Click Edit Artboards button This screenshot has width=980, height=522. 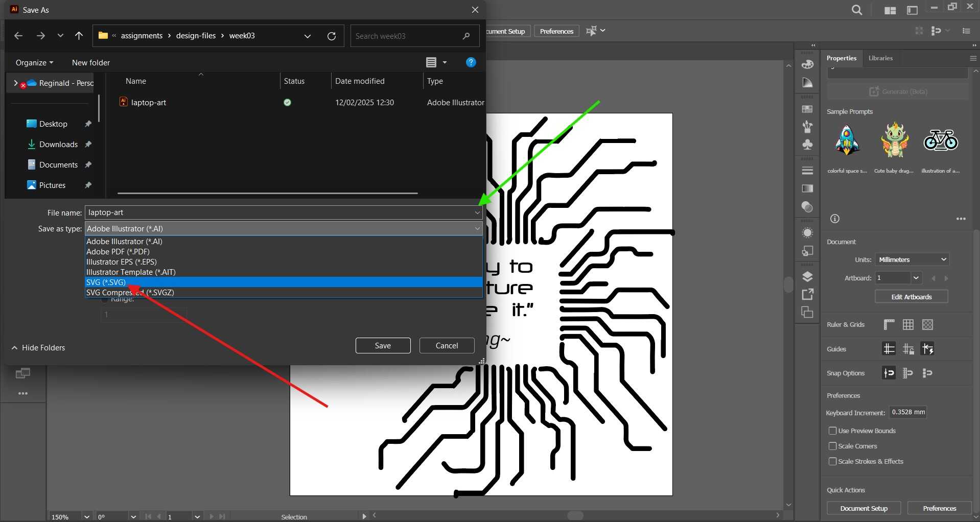[x=912, y=297]
